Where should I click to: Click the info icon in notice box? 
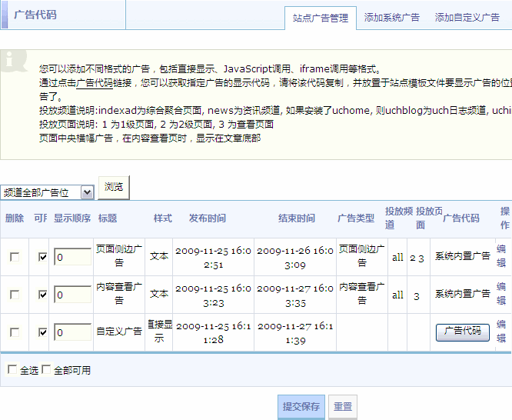click(x=9, y=59)
